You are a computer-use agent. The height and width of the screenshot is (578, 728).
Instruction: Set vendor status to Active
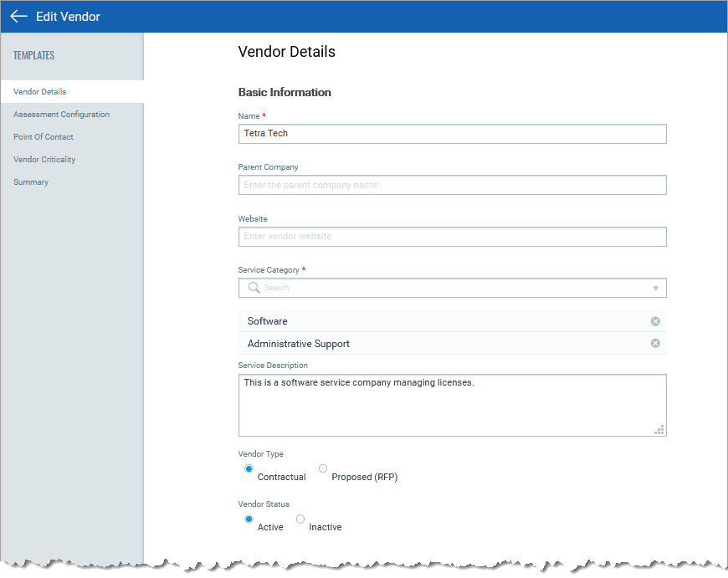249,519
